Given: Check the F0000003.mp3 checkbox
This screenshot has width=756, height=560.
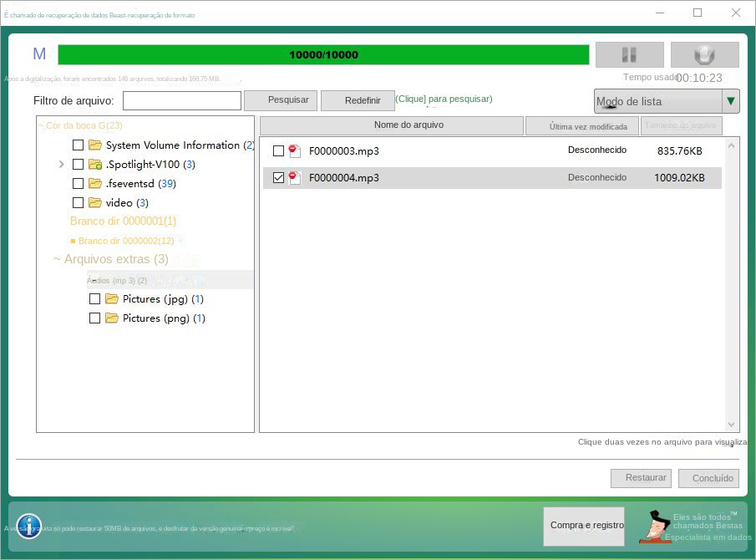Looking at the screenshot, I should point(278,151).
